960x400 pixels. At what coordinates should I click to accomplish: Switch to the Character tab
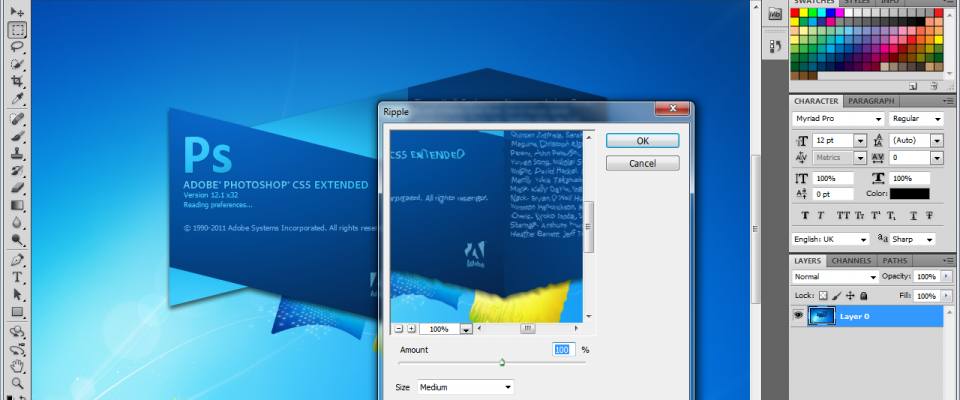pyautogui.click(x=816, y=101)
